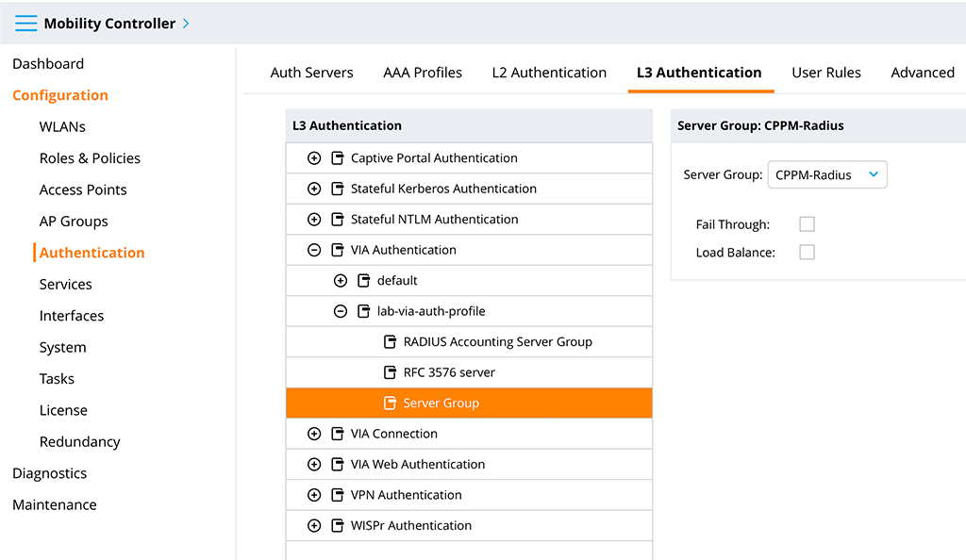Click the WISPr Authentication profile icon
This screenshot has width=966, height=560.
(338, 526)
